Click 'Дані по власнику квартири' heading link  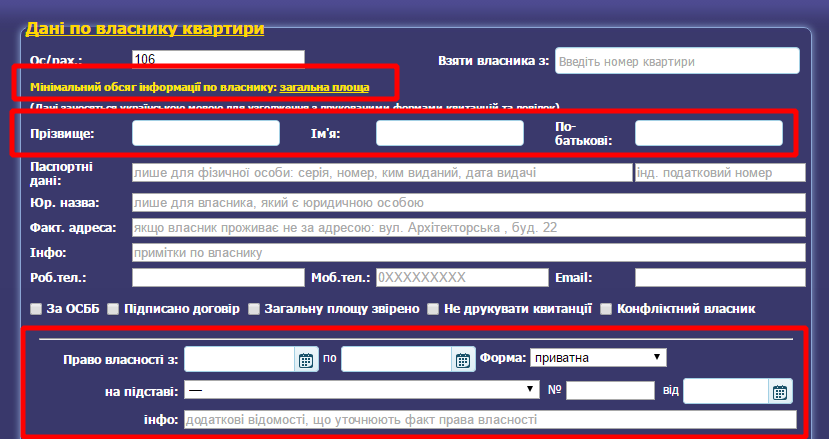point(145,28)
